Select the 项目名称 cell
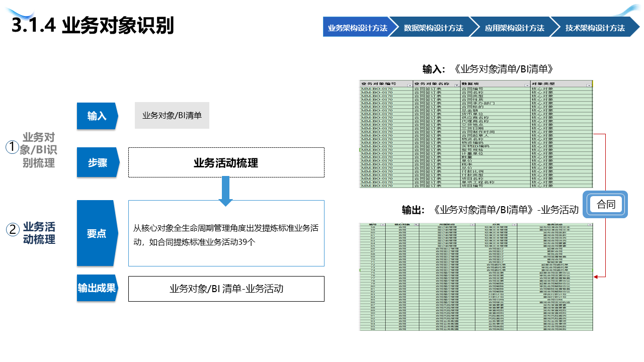The width and height of the screenshot is (644, 362). pos(496,178)
